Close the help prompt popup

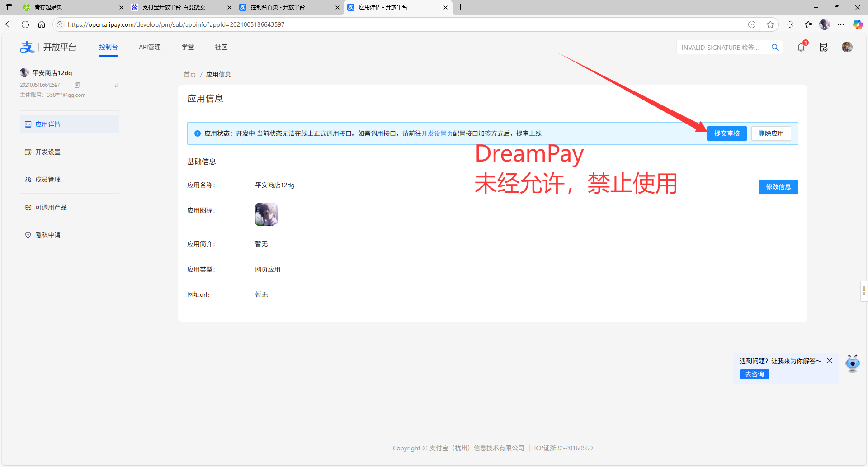(830, 361)
